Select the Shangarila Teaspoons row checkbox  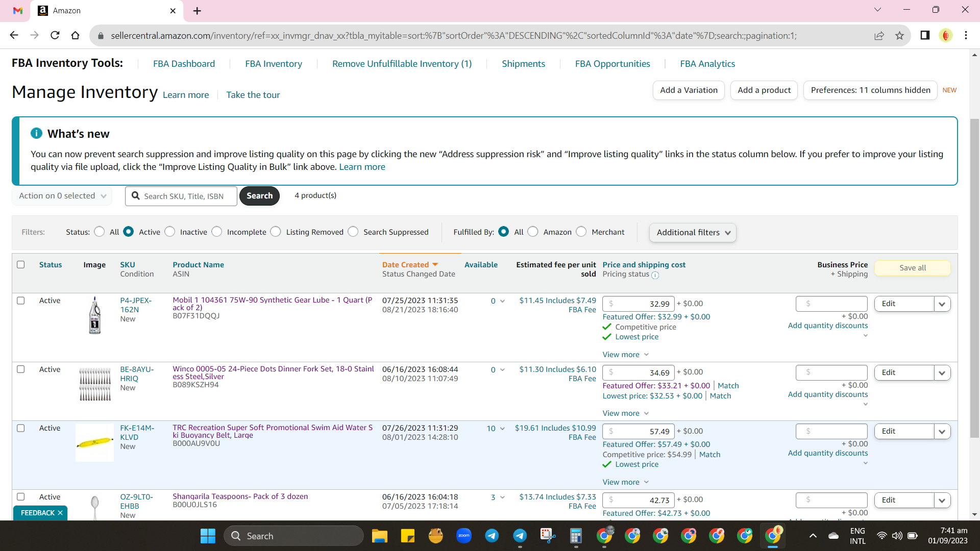tap(21, 496)
